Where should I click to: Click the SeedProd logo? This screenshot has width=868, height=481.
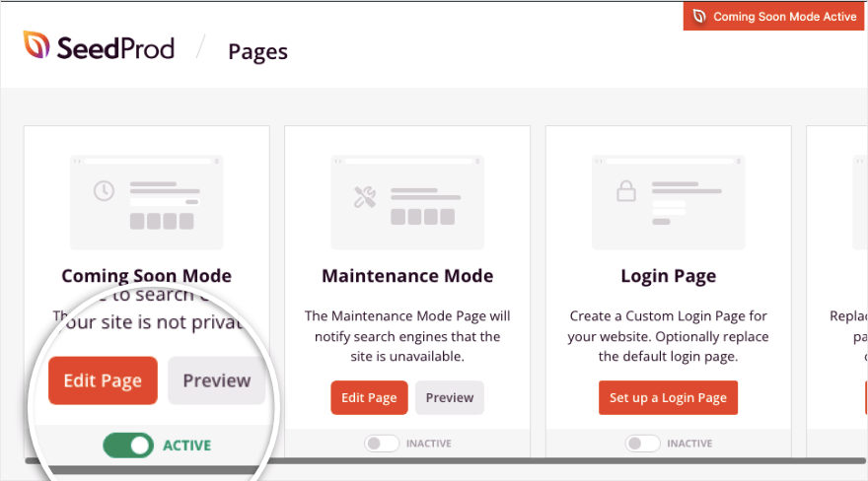click(x=99, y=46)
